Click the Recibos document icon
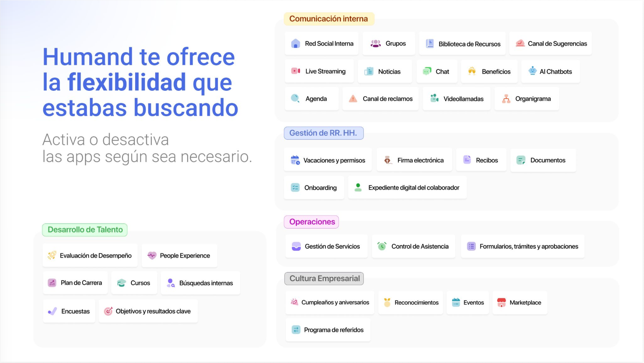This screenshot has width=644, height=363. click(x=467, y=160)
